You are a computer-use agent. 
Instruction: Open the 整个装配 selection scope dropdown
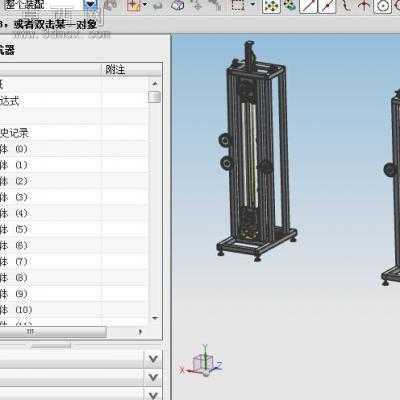[90, 5]
